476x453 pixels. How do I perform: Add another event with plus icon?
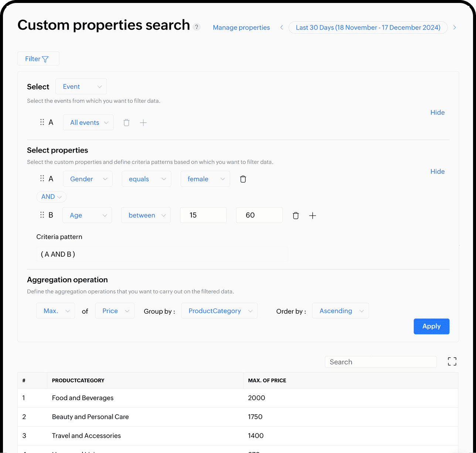point(143,123)
